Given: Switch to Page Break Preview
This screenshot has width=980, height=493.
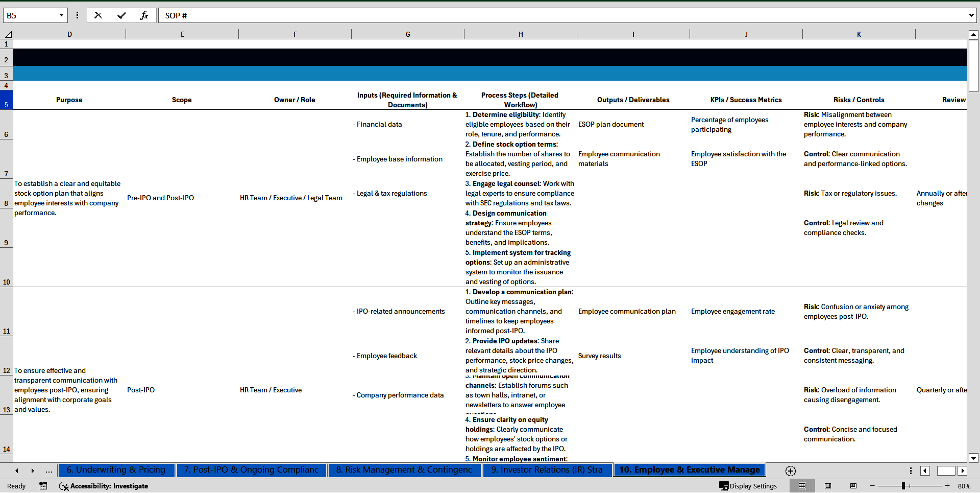Looking at the screenshot, I should pyautogui.click(x=853, y=486).
